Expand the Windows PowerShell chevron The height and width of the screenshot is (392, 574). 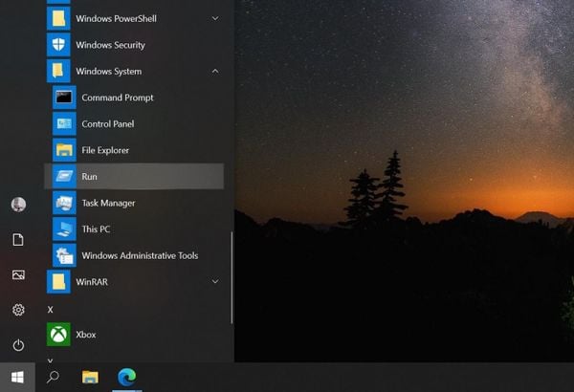(x=215, y=18)
